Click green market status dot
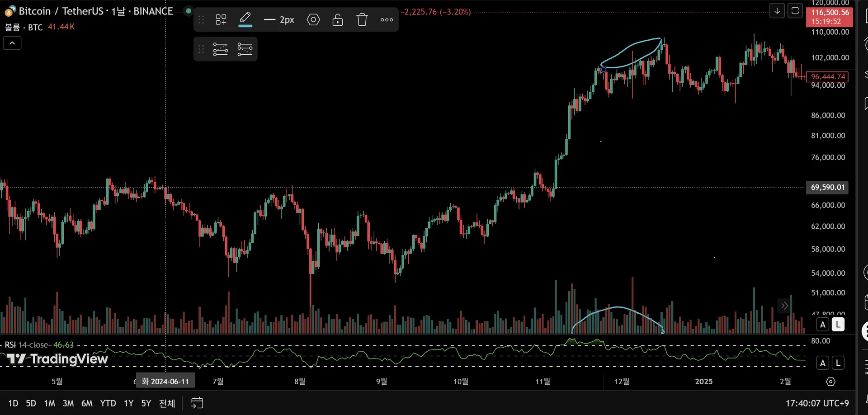The height and width of the screenshot is (415, 868). click(189, 10)
